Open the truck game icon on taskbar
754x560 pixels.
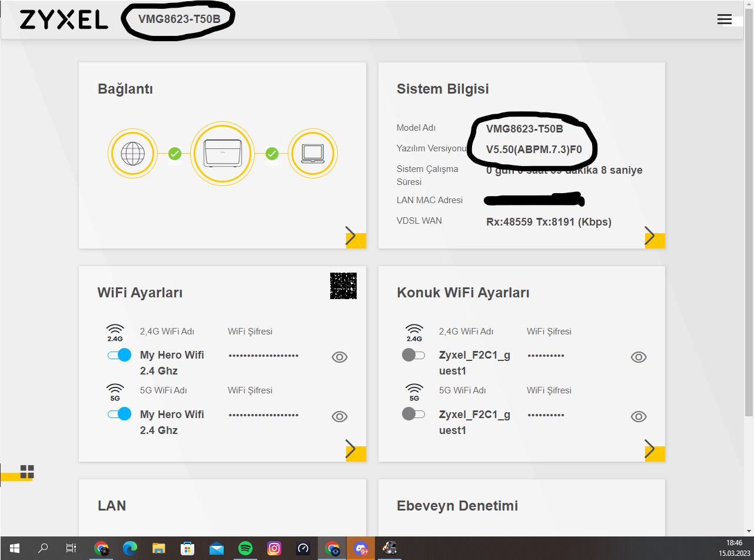390,548
